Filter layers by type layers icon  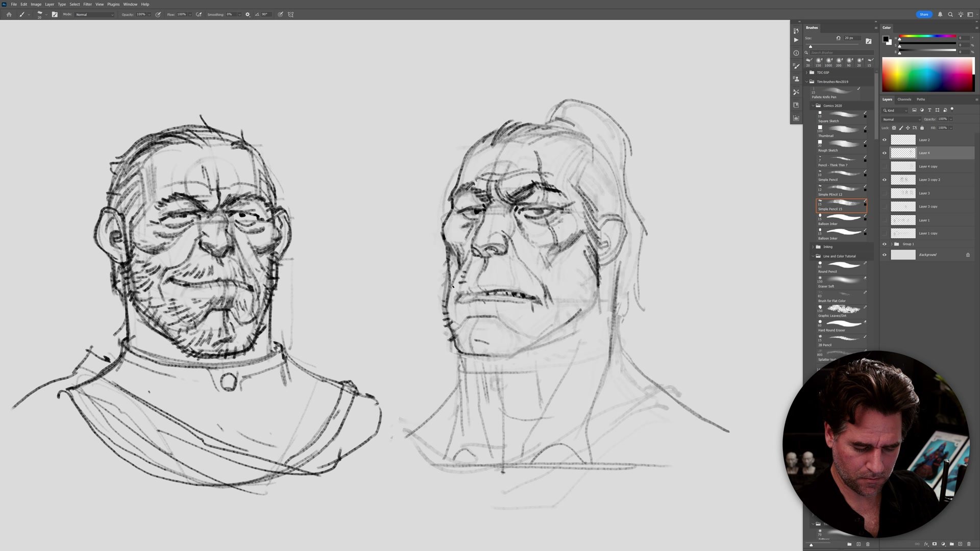tap(929, 110)
